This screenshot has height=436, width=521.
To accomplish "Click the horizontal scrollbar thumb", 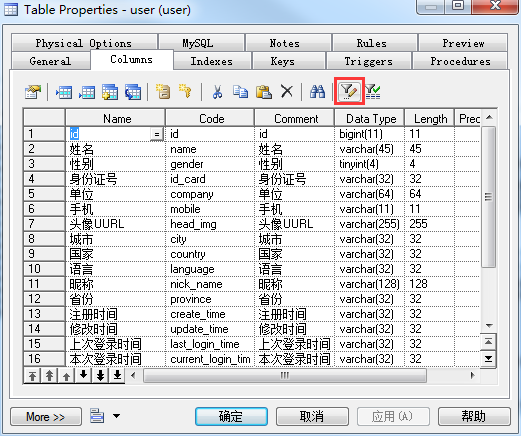I will (285, 376).
